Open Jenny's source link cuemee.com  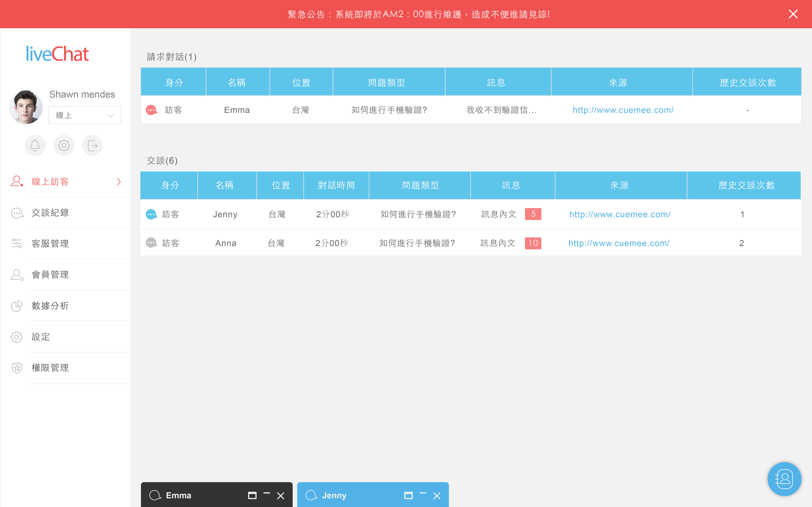620,214
